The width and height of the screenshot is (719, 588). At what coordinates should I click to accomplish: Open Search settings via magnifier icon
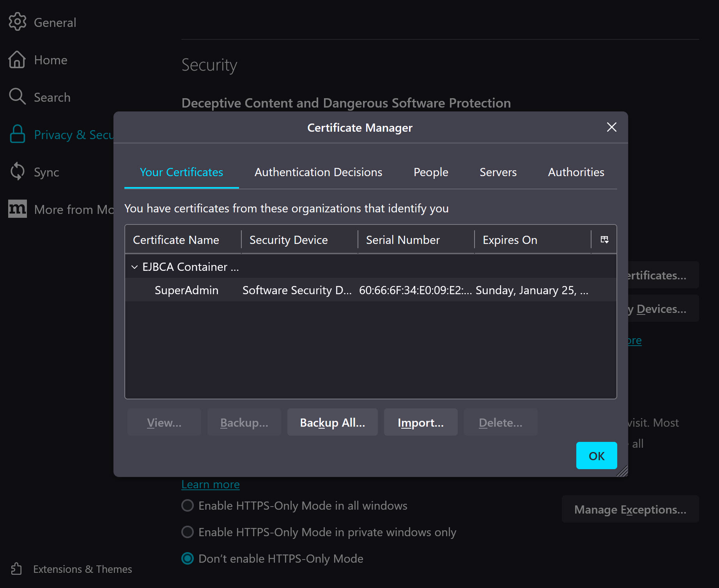[x=17, y=97]
